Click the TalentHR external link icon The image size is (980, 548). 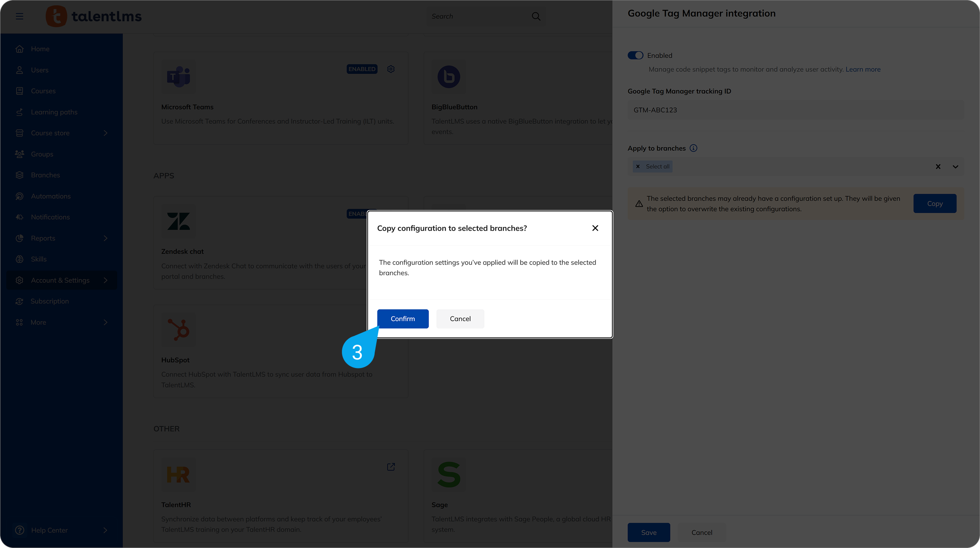(x=391, y=467)
